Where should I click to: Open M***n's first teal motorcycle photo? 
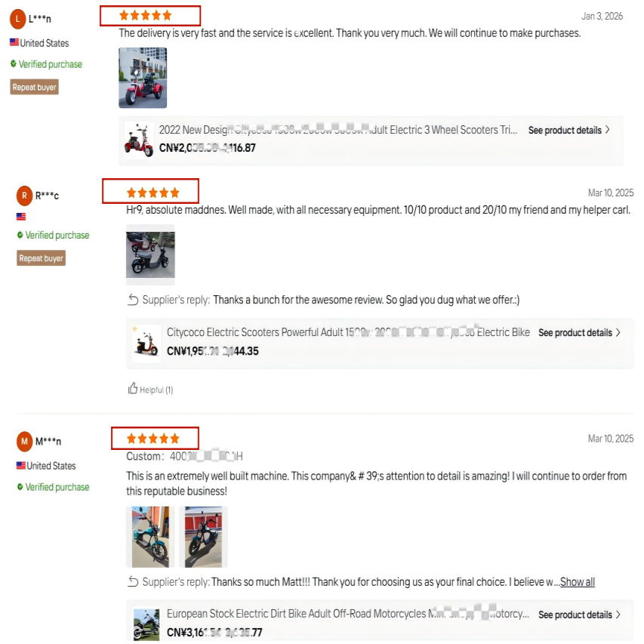pyautogui.click(x=150, y=537)
